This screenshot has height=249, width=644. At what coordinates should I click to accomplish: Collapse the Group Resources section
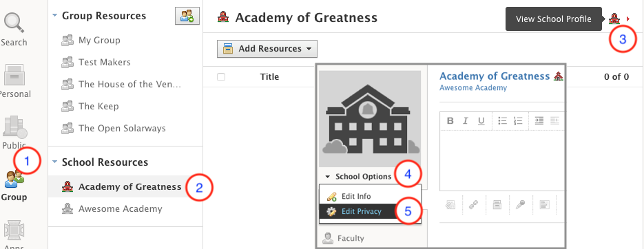[54, 16]
